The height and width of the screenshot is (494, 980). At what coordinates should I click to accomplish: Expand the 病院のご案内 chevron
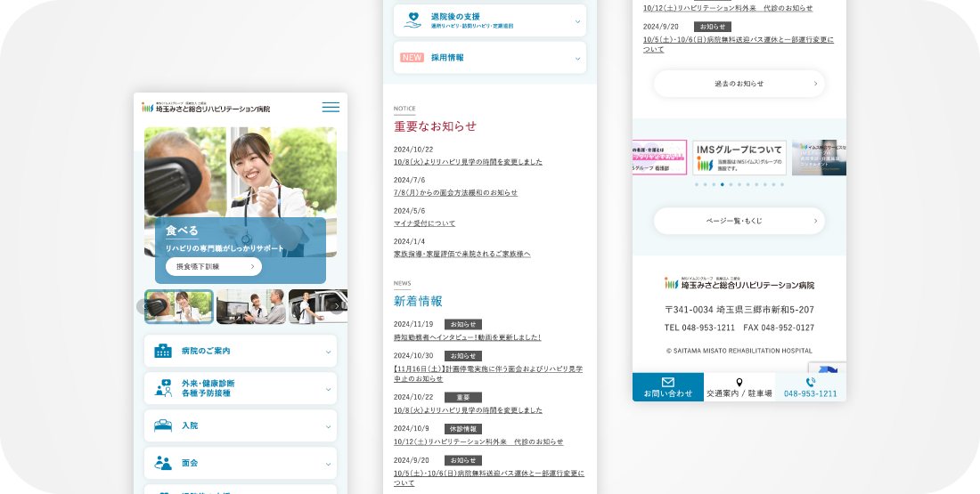(x=328, y=352)
